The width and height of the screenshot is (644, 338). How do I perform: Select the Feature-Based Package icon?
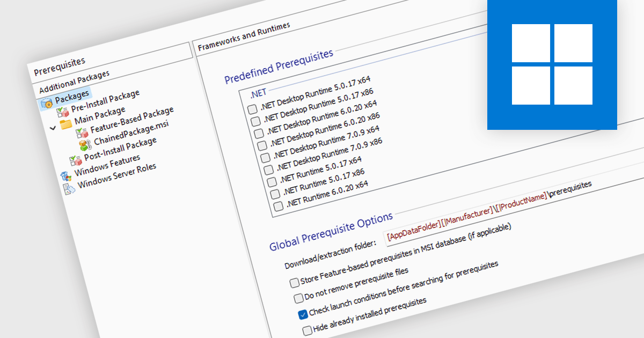82,133
